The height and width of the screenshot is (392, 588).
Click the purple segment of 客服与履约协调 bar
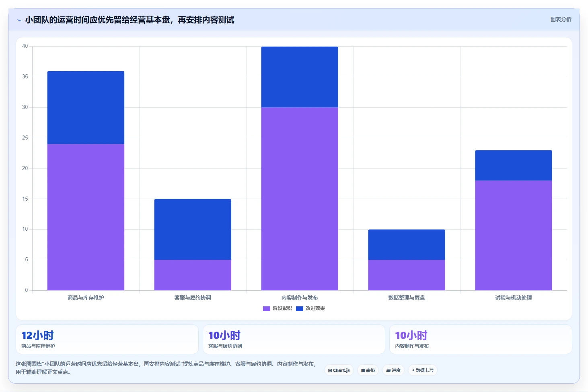point(193,275)
